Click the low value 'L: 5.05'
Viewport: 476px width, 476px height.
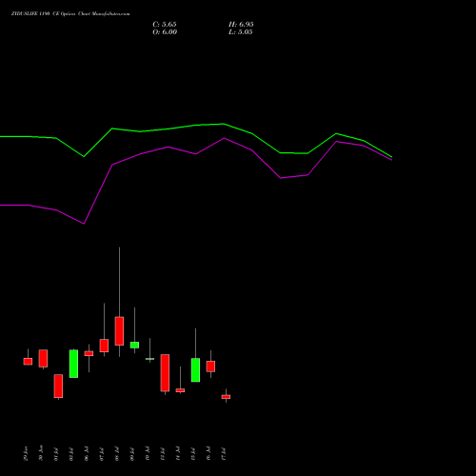pos(241,32)
